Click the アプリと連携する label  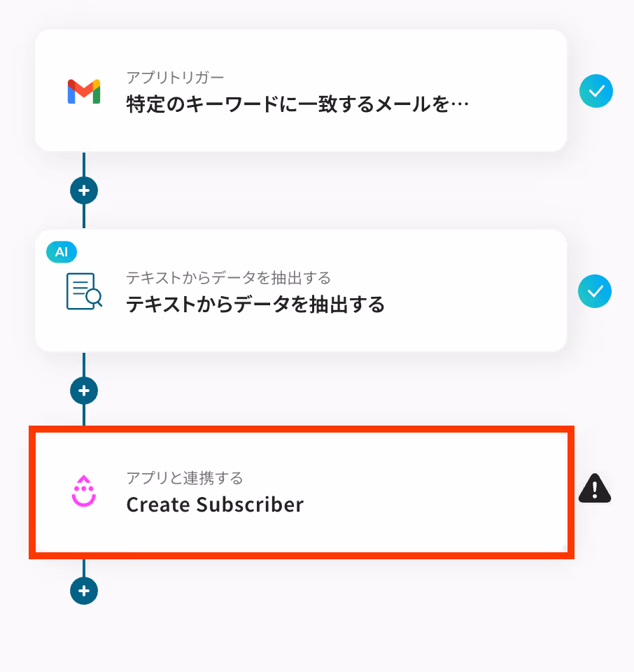pyautogui.click(x=185, y=478)
